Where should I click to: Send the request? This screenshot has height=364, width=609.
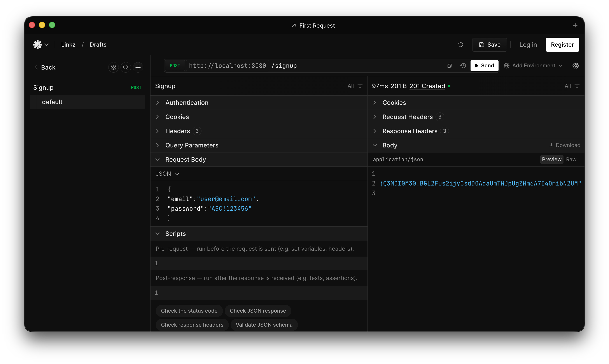(484, 66)
